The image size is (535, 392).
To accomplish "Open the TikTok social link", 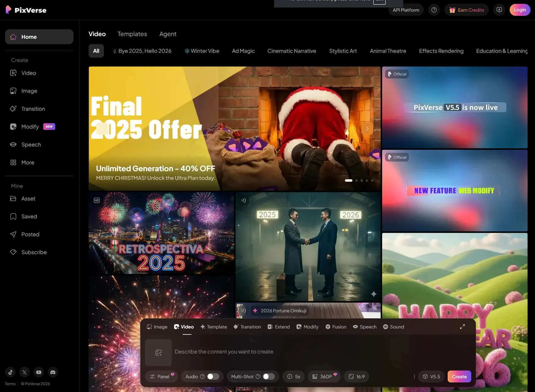I will 10,372.
